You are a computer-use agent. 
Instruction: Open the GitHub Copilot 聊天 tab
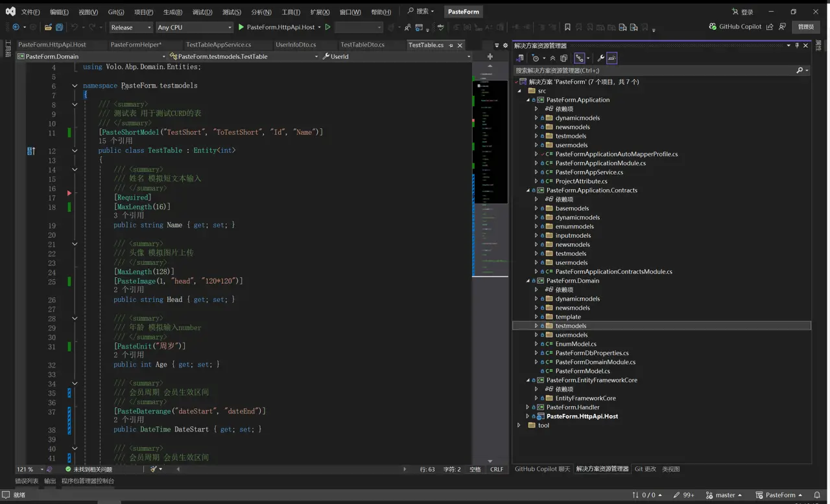point(542,469)
